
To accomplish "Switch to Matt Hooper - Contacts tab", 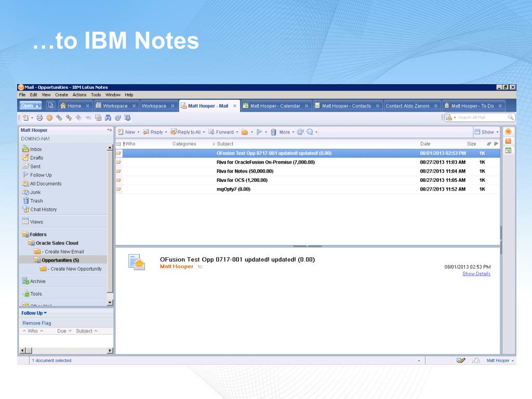I will click(347, 106).
